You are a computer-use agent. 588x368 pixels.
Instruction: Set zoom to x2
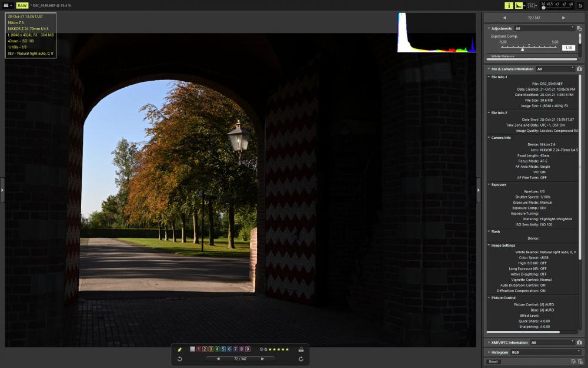click(x=564, y=4)
